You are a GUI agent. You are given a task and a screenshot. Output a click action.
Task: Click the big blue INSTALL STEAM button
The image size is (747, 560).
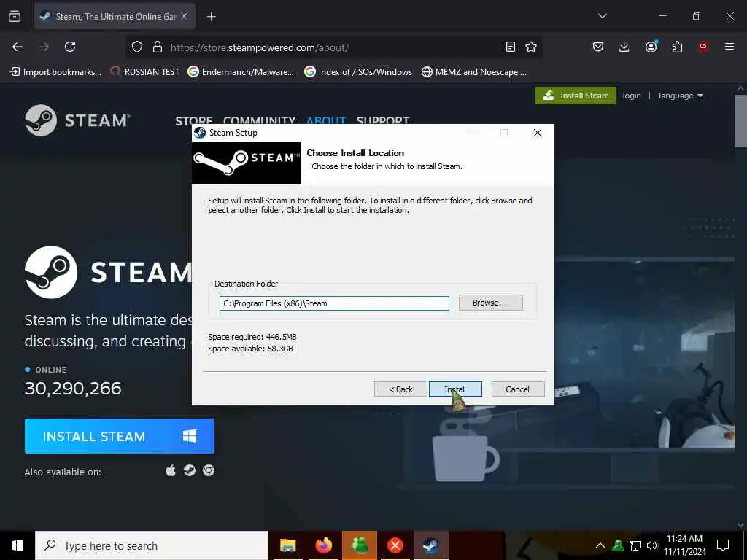(x=120, y=436)
